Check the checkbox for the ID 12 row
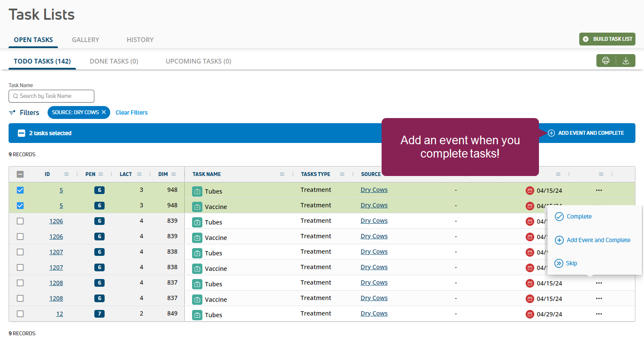 pyautogui.click(x=20, y=314)
